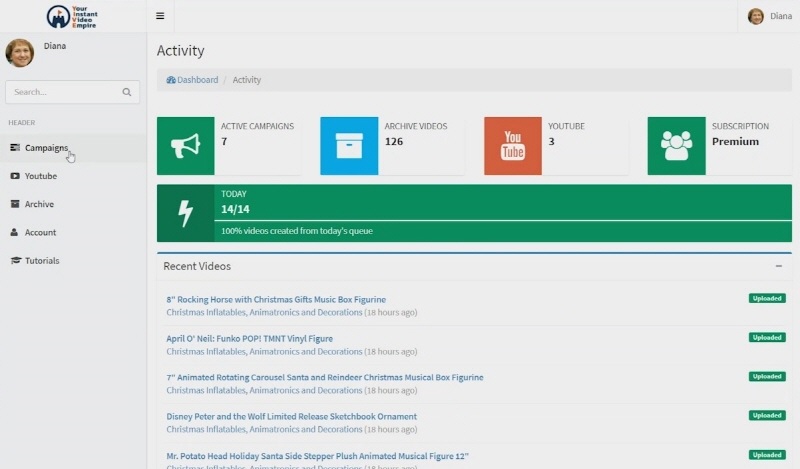Click the Today lightning bolt icon
800x469 pixels.
point(186,213)
